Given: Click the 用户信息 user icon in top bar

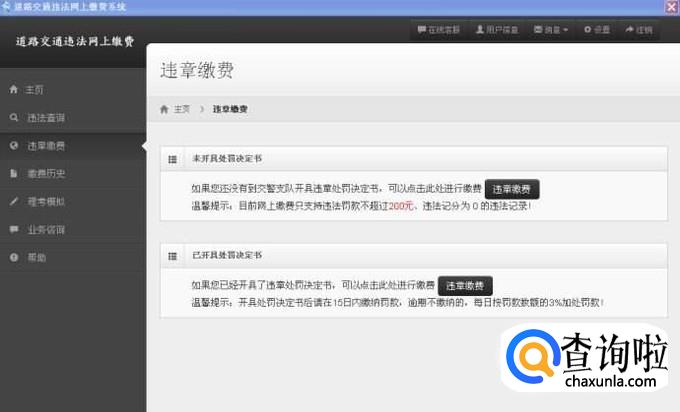Looking at the screenshot, I should (x=480, y=29).
